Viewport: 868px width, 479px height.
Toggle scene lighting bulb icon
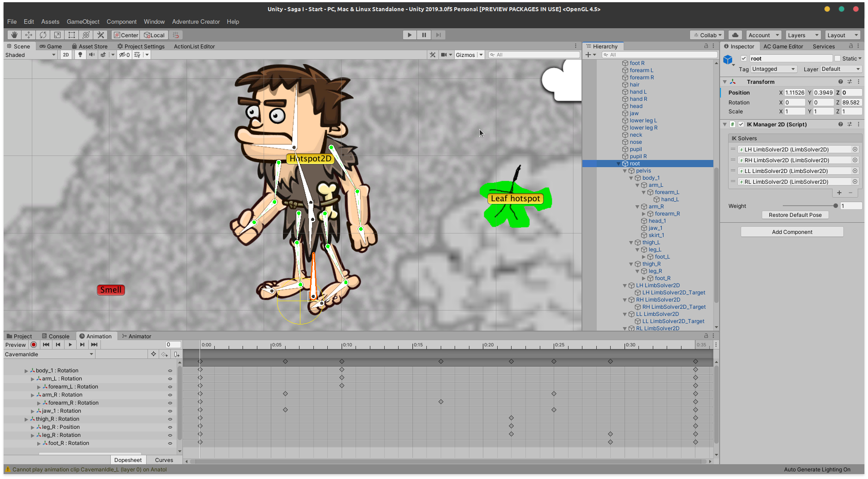click(80, 55)
